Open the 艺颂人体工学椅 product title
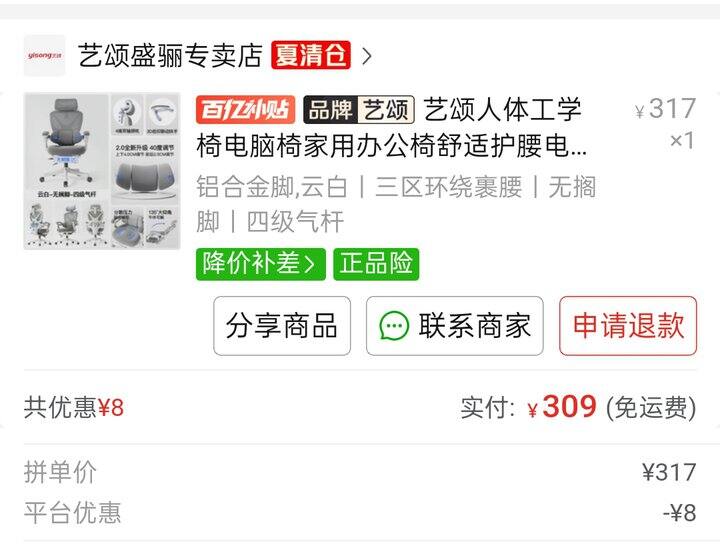720x546 pixels. click(x=391, y=127)
